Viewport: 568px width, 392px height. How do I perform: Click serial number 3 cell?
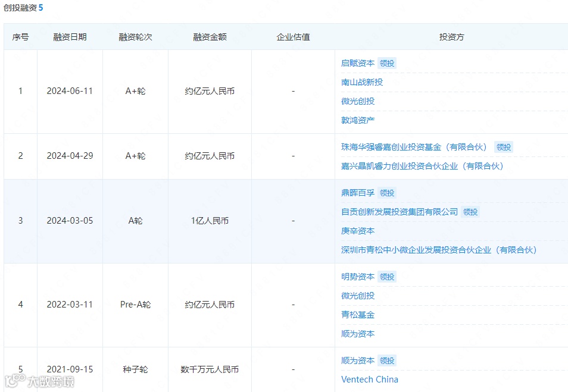tap(20, 221)
